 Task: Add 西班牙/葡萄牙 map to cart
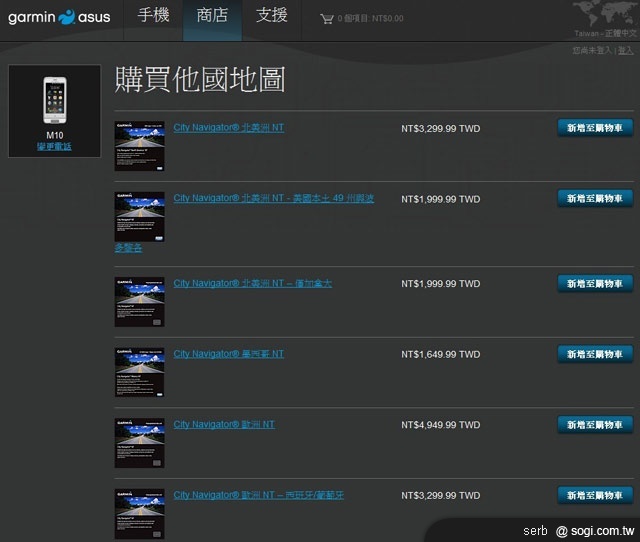(595, 495)
